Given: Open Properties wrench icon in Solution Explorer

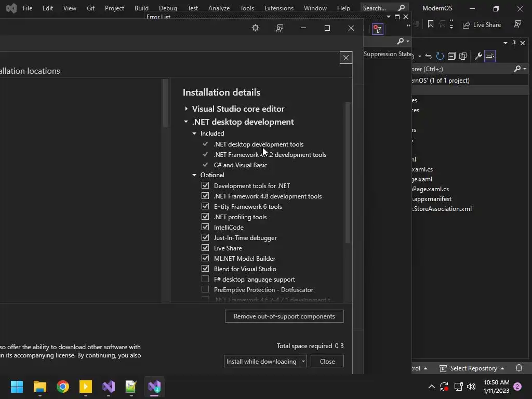Looking at the screenshot, I should pyautogui.click(x=478, y=56).
